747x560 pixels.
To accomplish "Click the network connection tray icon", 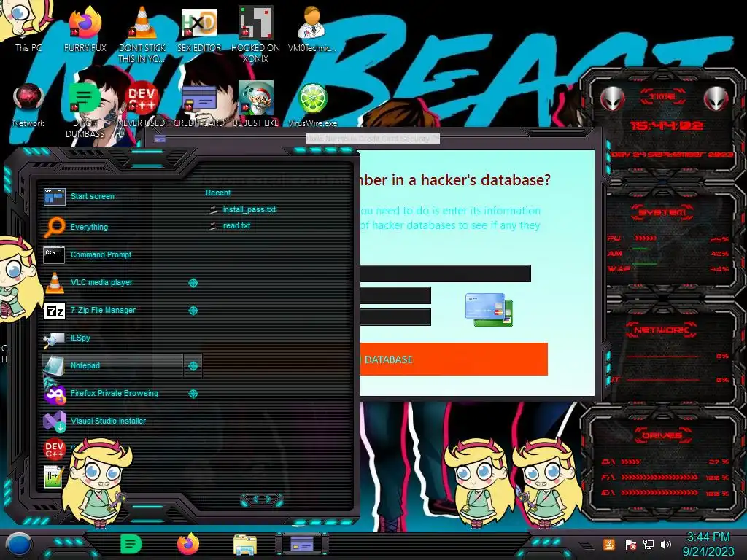I will point(648,545).
